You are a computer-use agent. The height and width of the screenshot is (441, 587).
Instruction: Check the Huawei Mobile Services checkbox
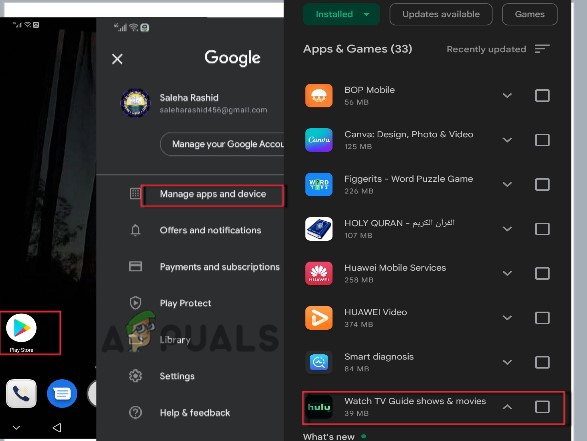pos(542,273)
